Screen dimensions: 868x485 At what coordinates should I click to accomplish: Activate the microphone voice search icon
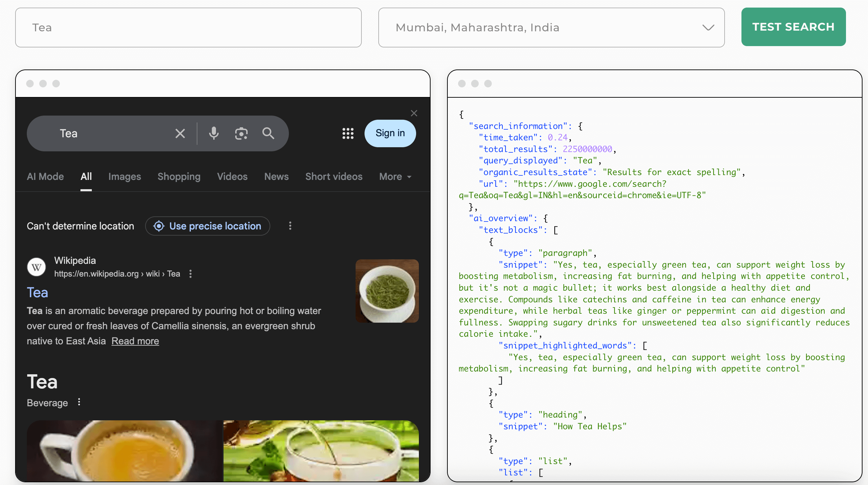pyautogui.click(x=214, y=133)
